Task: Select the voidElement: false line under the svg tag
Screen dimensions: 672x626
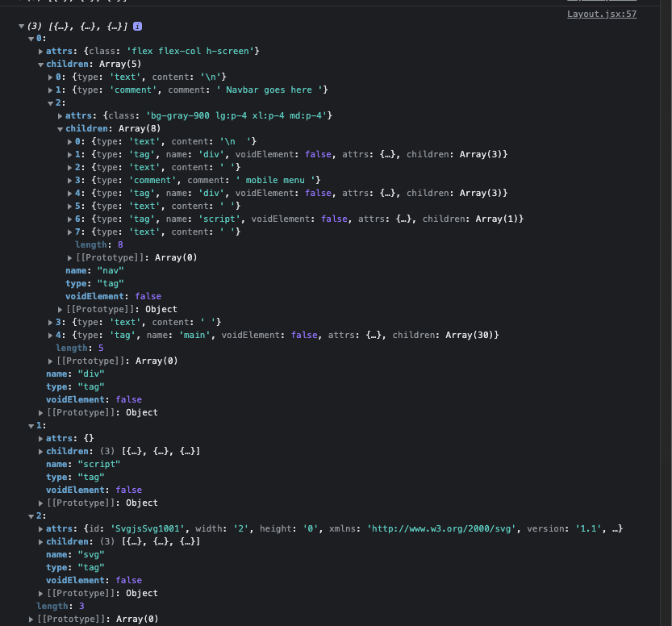Action: (94, 580)
